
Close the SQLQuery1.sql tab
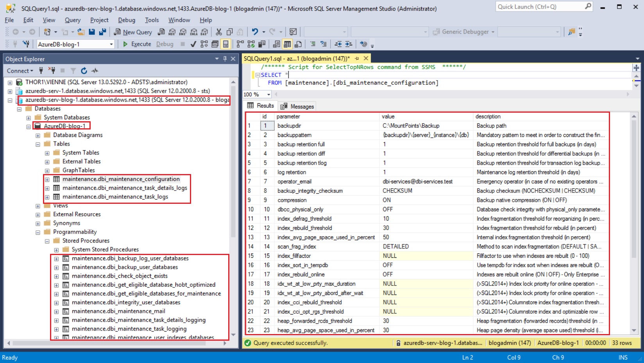coord(366,58)
